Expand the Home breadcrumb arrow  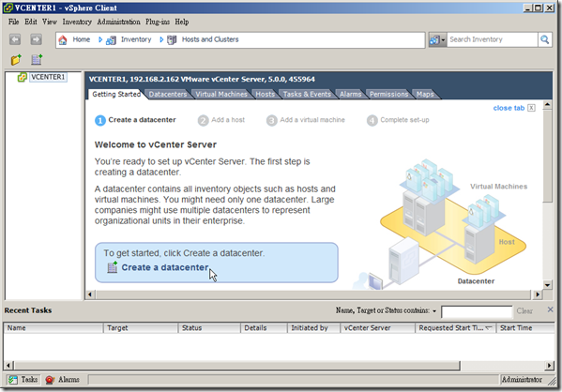point(100,39)
